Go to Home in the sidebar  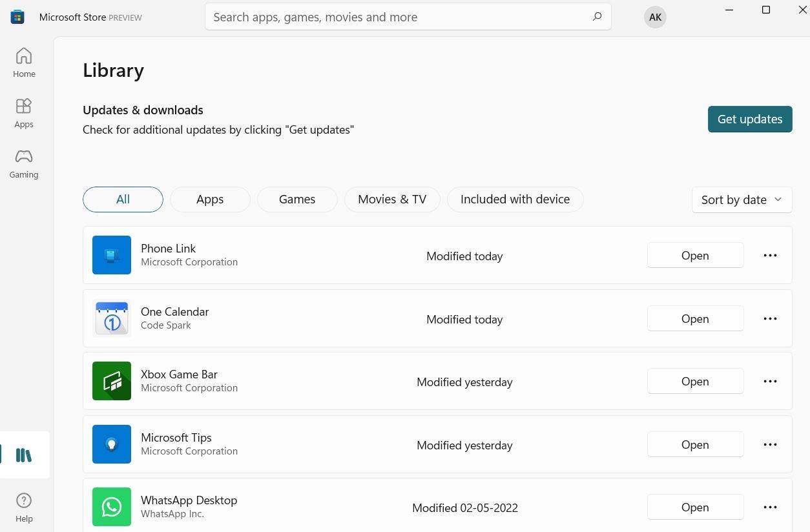coord(24,63)
